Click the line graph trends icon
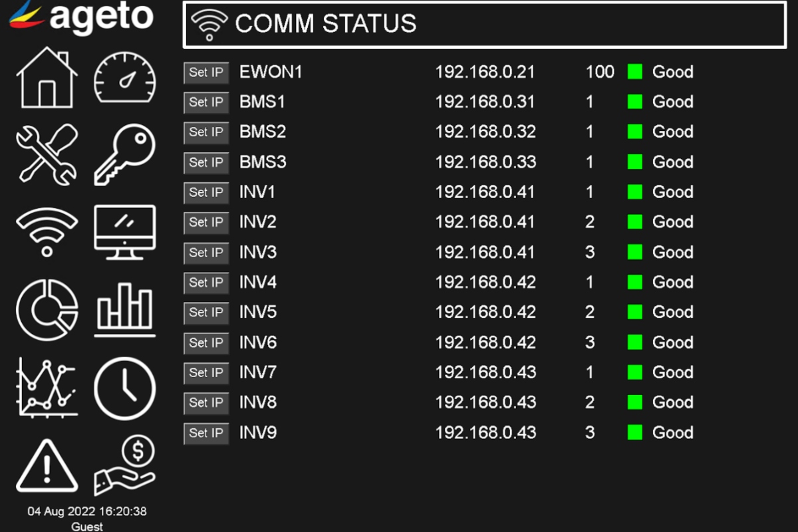This screenshot has width=798, height=532. (47, 388)
